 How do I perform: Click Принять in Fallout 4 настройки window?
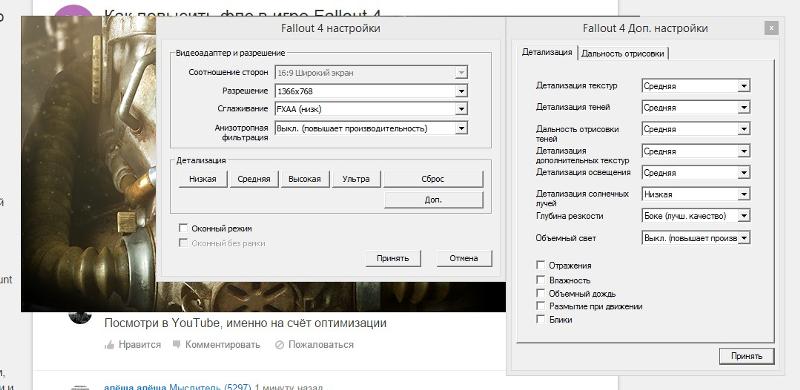click(393, 258)
